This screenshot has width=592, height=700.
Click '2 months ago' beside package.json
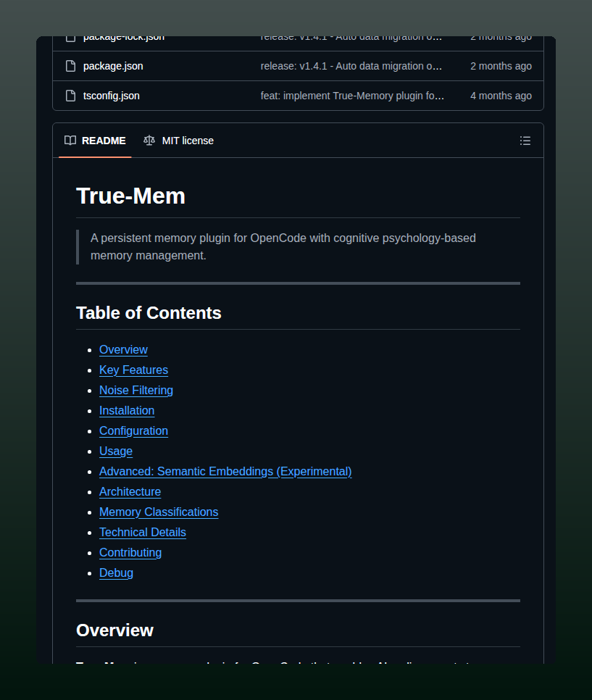501,66
